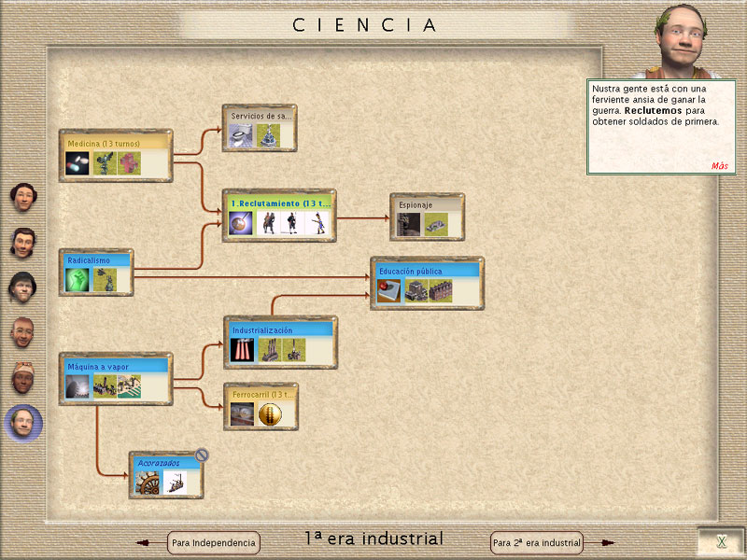Select the highlighted science advisor in the sidebar
The width and height of the screenshot is (747, 560).
click(22, 424)
